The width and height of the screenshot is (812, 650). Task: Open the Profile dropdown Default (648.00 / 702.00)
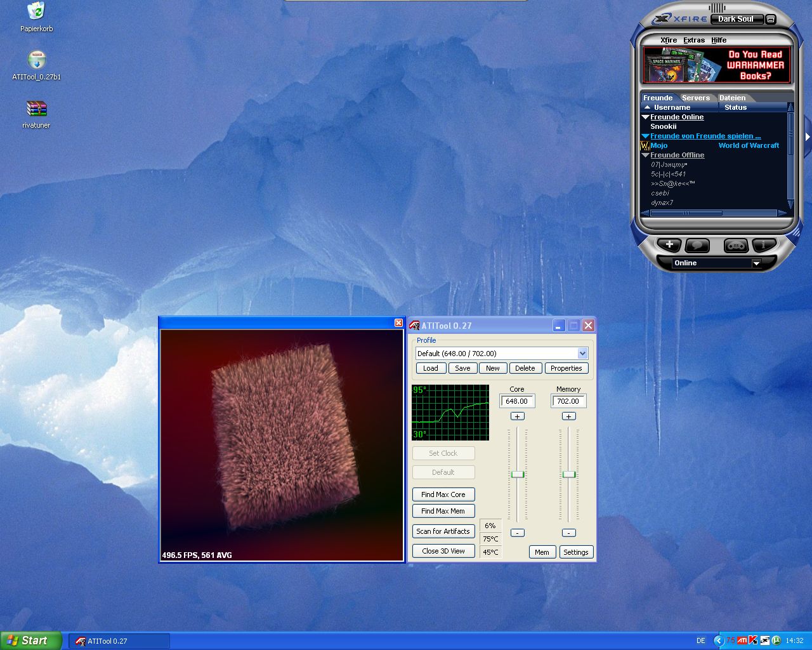click(x=582, y=354)
